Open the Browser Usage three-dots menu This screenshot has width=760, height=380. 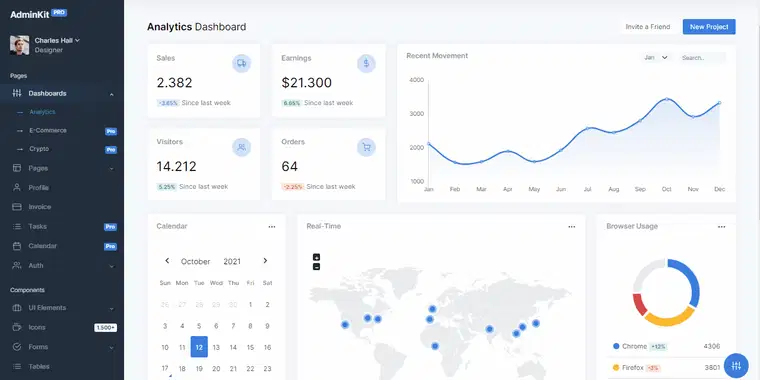(722, 226)
